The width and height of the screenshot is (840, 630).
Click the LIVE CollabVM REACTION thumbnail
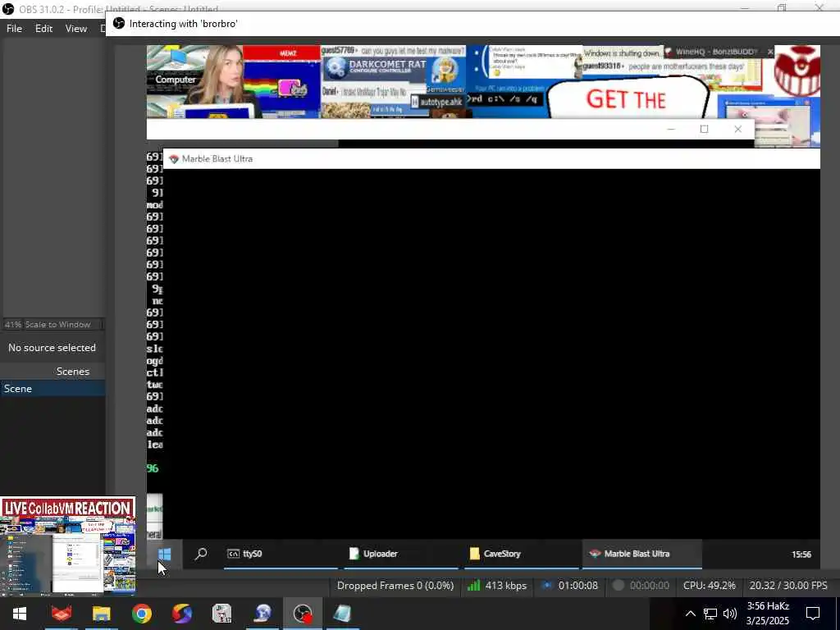67,546
